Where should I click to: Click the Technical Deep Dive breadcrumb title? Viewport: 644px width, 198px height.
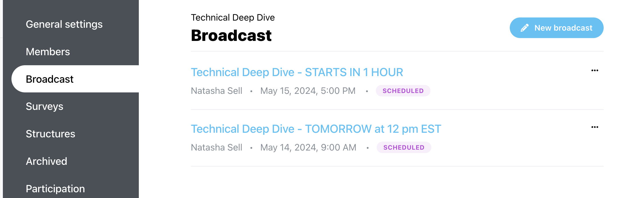pos(233,17)
